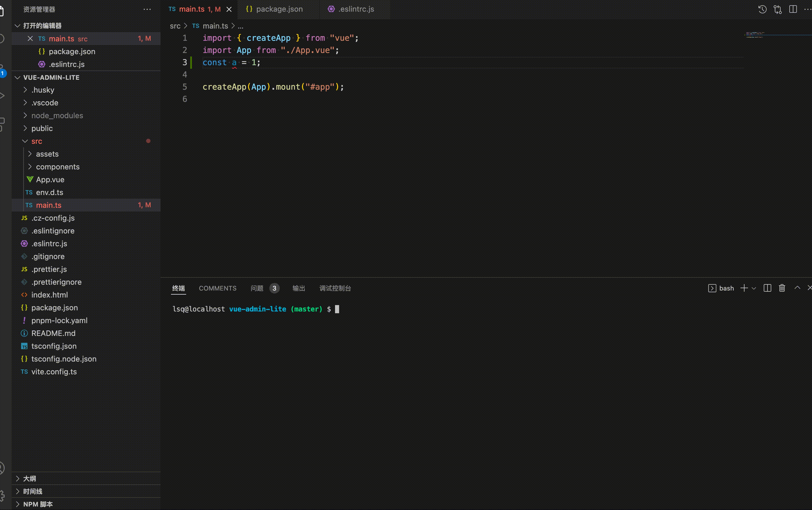
Task: Close the main.ts editor tab
Action: [229, 9]
